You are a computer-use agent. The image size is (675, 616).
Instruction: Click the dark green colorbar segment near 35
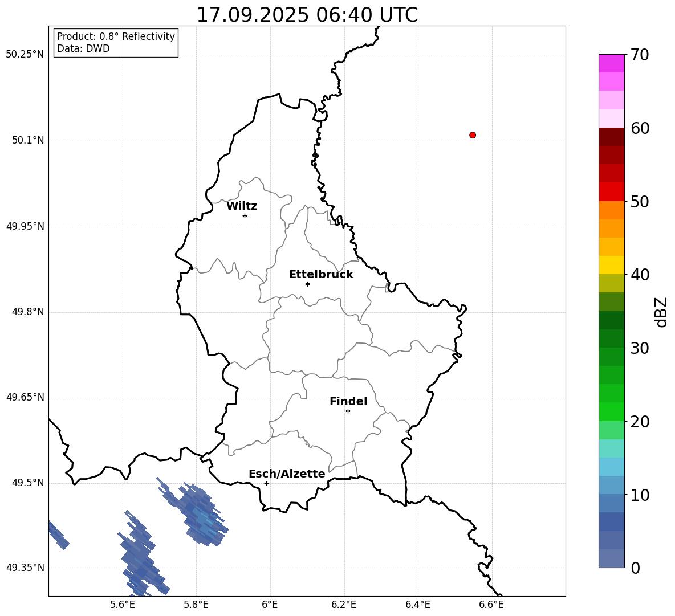[611, 320]
